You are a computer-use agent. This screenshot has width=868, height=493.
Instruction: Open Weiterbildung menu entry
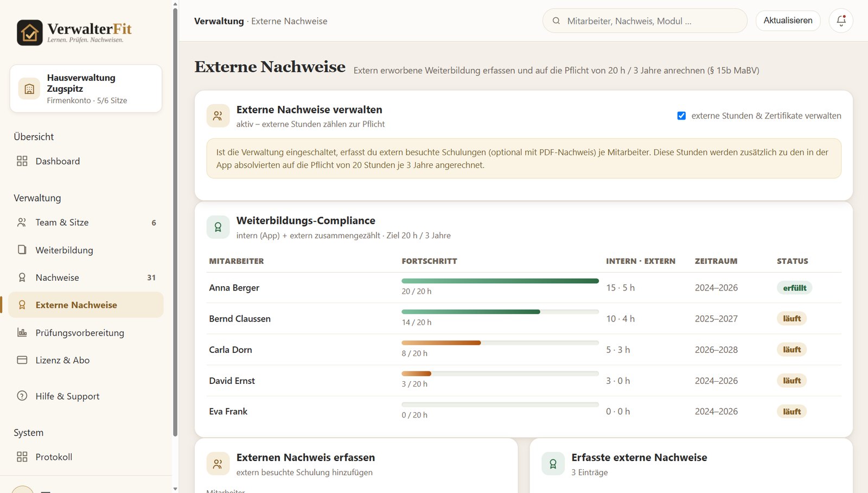(x=86, y=250)
